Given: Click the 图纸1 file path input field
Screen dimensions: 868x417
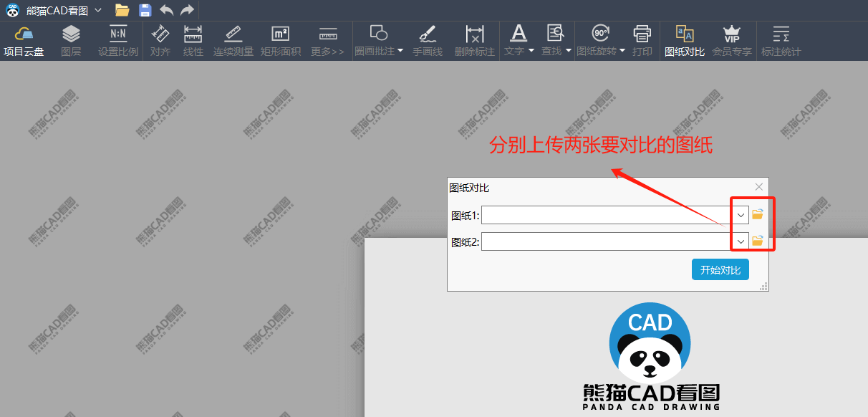Looking at the screenshot, I should click(607, 215).
